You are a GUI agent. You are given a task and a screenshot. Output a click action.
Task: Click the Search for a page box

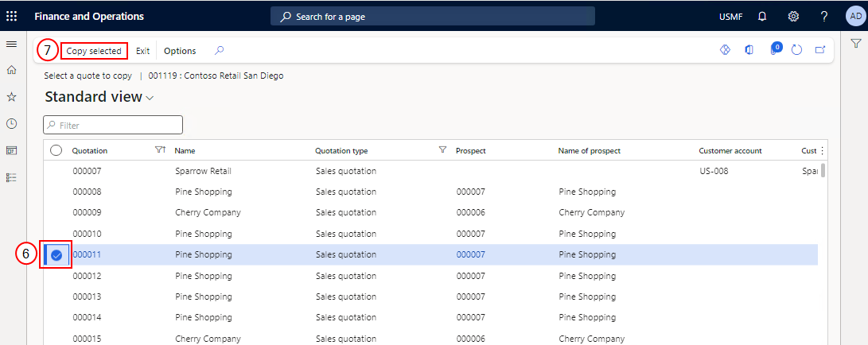coord(432,17)
